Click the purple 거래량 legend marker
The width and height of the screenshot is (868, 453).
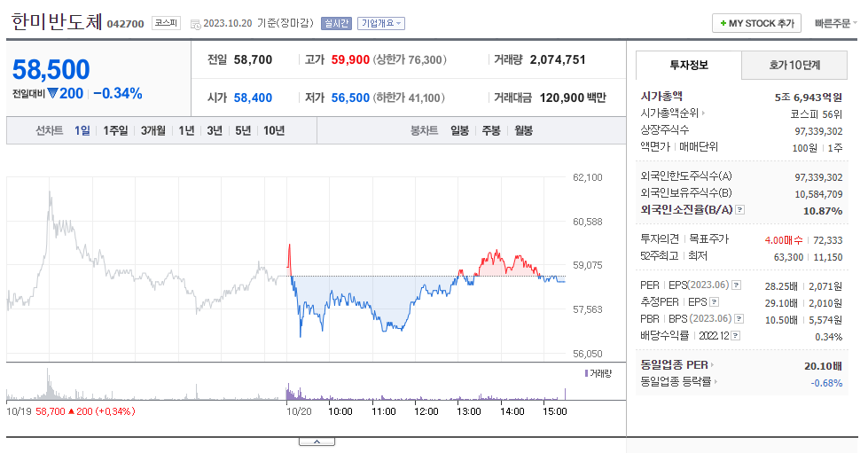586,373
